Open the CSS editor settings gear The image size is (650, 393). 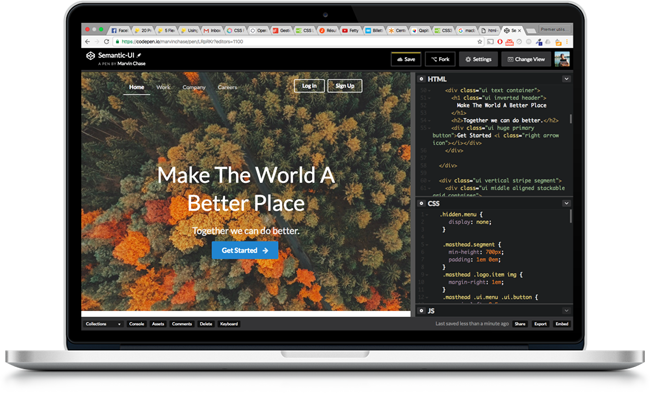pyautogui.click(x=422, y=203)
